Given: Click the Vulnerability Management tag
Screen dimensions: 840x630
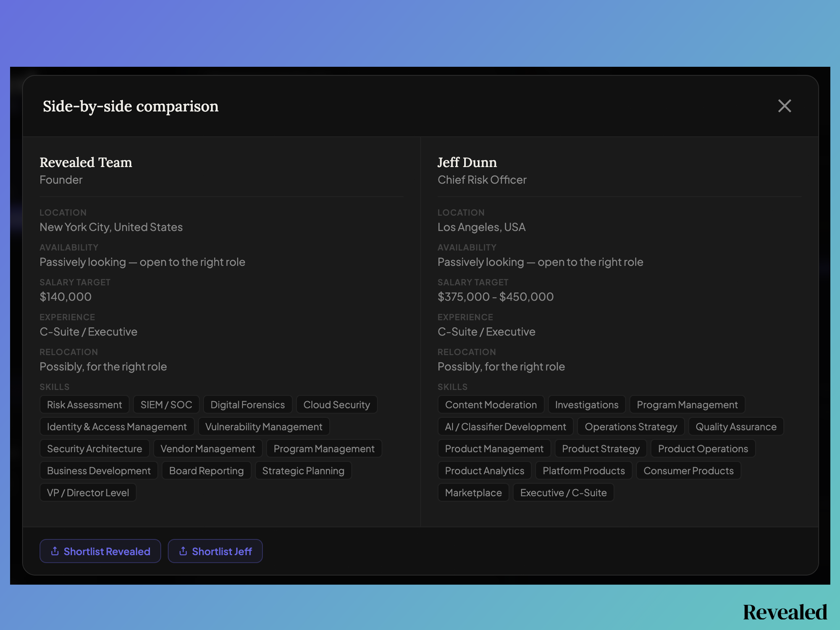Looking at the screenshot, I should [x=264, y=427].
